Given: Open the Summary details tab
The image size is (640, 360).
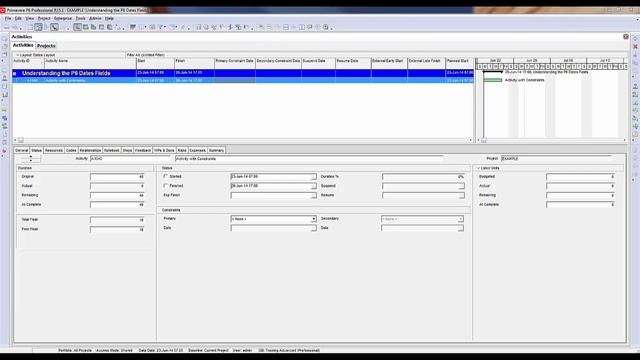Looking at the screenshot, I should point(216,150).
